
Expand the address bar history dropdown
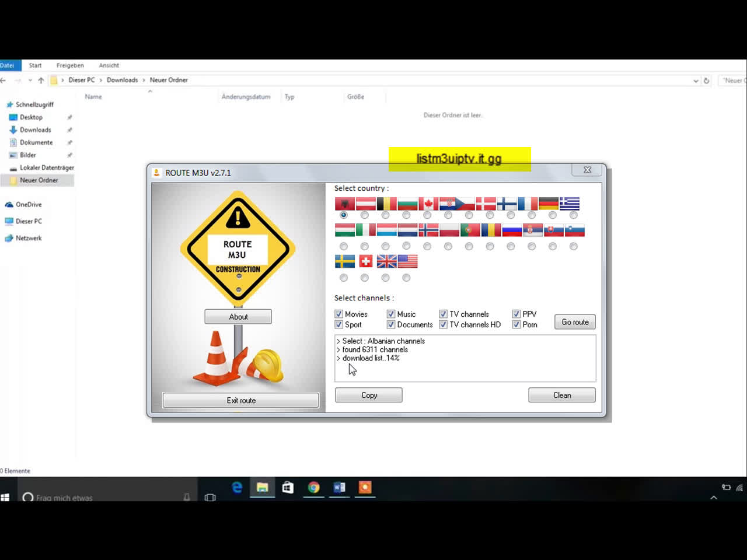[696, 80]
